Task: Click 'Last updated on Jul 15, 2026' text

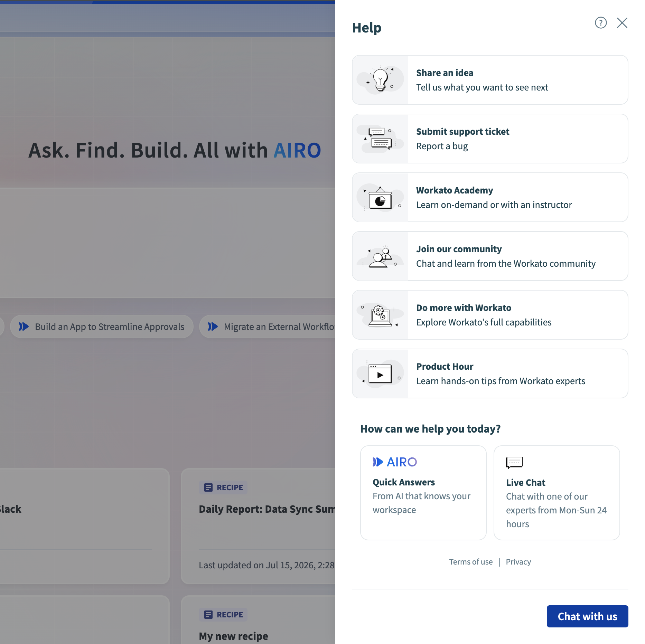Action: 267,565
